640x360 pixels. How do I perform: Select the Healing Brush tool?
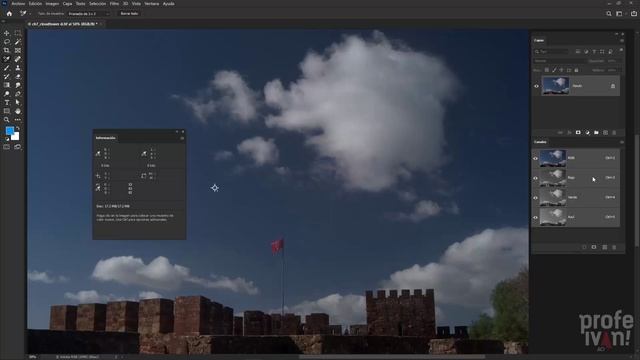click(18, 59)
